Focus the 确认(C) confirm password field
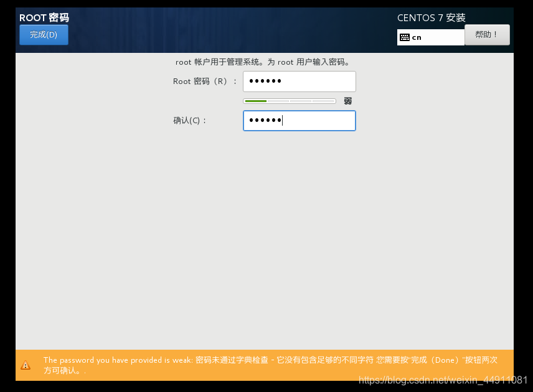Viewport: 533px width, 392px height. click(299, 121)
